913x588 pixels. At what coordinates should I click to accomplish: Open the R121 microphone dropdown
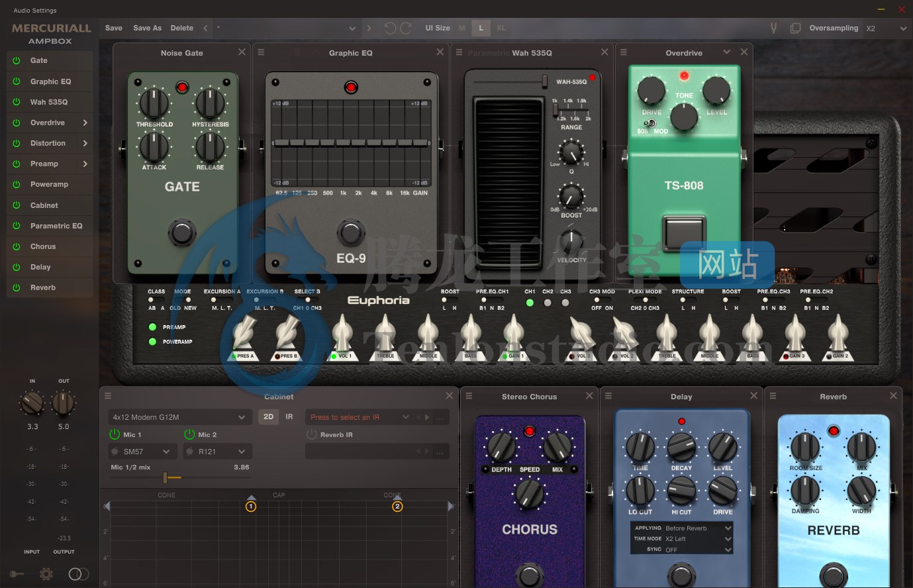click(x=216, y=452)
